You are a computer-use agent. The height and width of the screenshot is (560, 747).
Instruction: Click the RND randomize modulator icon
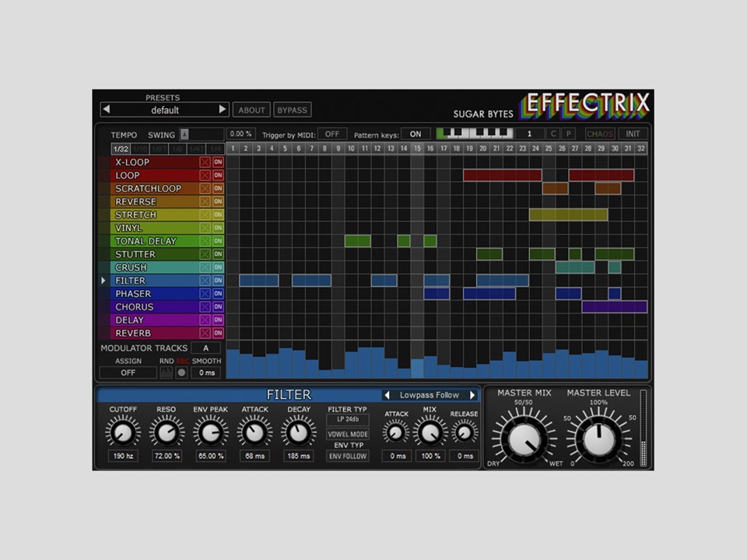pyautogui.click(x=167, y=373)
